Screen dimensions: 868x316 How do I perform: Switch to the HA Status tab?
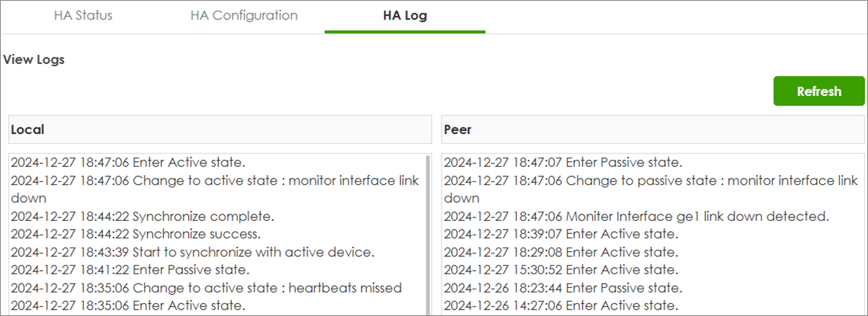coord(83,15)
